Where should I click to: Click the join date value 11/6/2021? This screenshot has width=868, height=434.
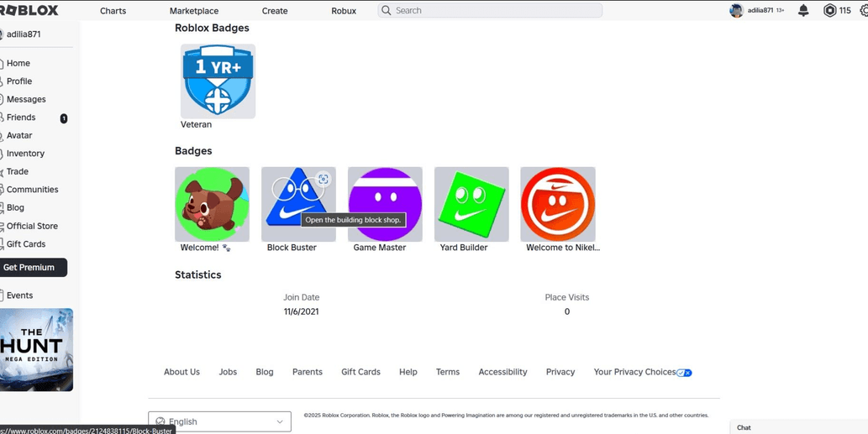tap(301, 311)
